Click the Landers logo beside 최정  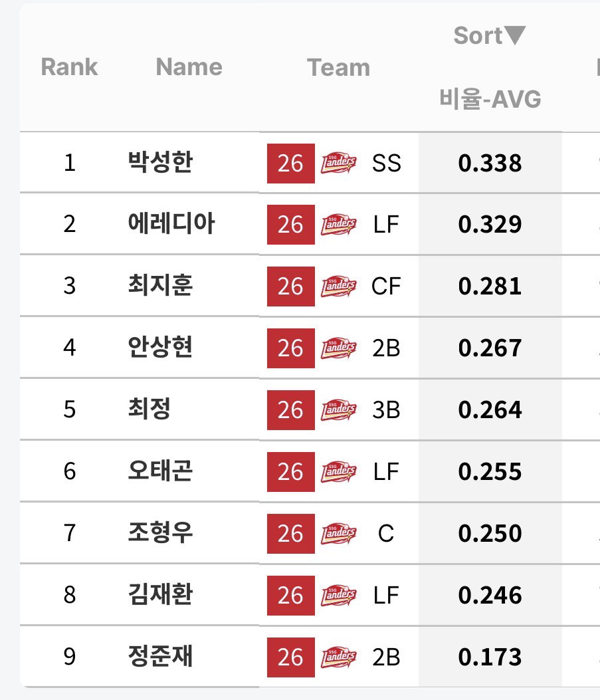point(339,409)
